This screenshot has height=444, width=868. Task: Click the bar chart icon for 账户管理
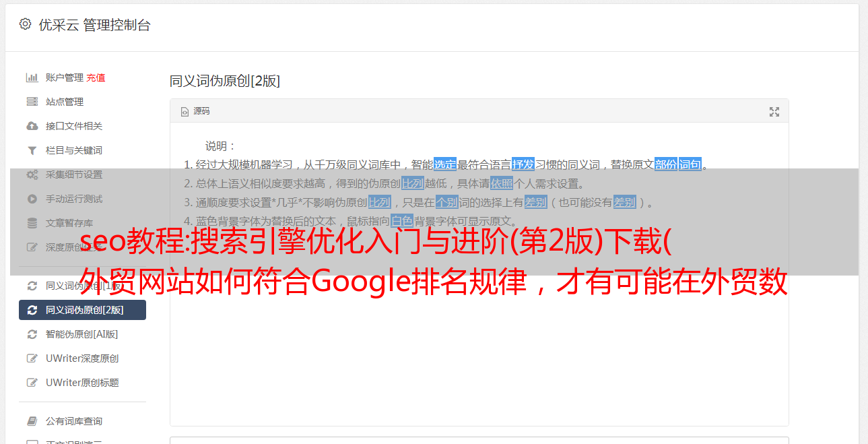32,77
